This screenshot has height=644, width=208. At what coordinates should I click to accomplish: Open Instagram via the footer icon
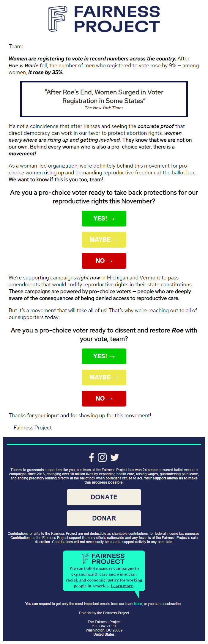103,457
